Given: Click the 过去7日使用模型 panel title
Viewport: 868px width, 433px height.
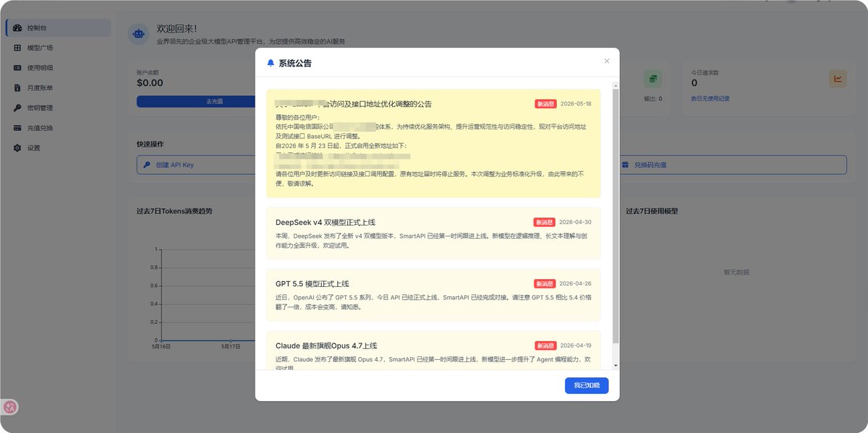Looking at the screenshot, I should click(652, 211).
